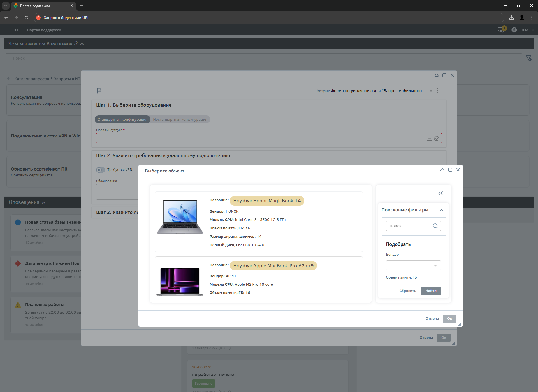Viewport: 538px width, 392px height.
Task: Open laptop model selection list icon
Action: (x=429, y=138)
